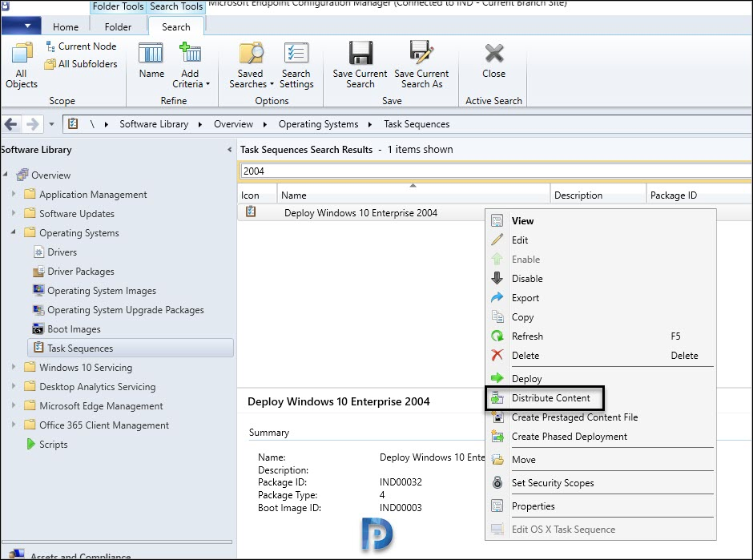Screen dimensions: 753x560
Task: Click the Task Sequences breadcrumb
Action: pos(417,124)
